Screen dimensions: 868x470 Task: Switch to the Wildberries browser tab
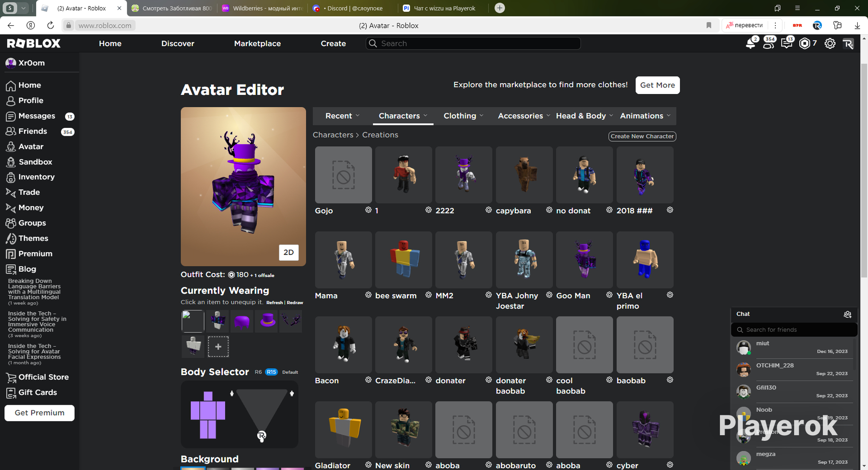point(263,8)
